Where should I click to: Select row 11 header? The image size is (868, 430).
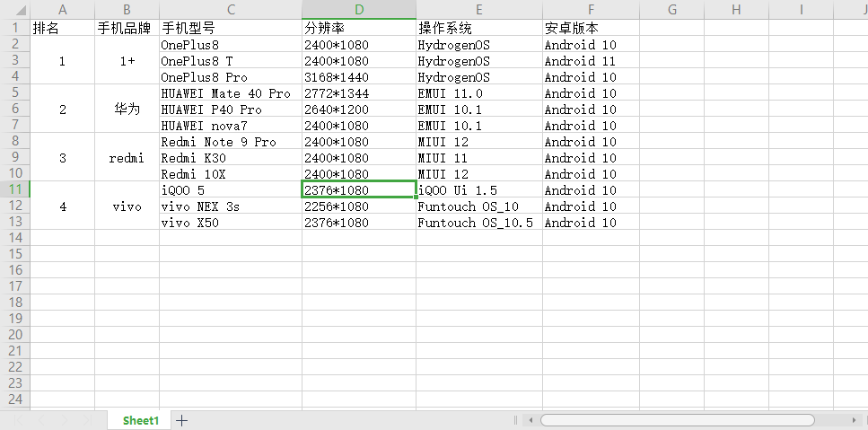click(15, 189)
